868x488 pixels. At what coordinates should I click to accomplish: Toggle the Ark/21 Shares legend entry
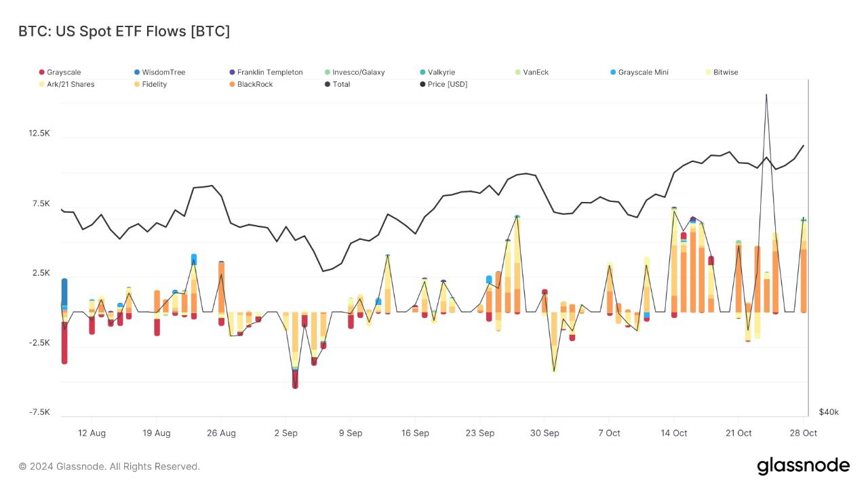(66, 84)
